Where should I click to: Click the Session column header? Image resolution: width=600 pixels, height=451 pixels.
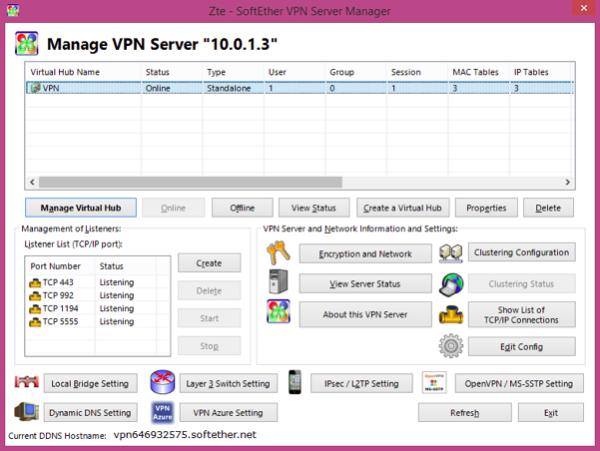point(417,72)
